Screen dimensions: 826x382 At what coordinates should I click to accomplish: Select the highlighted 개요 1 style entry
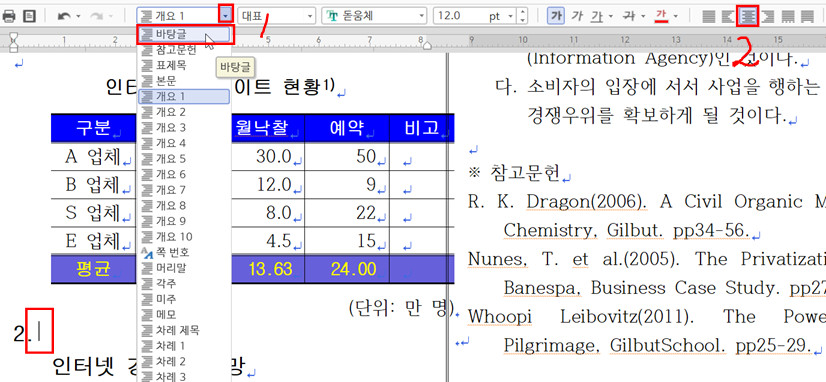point(184,96)
